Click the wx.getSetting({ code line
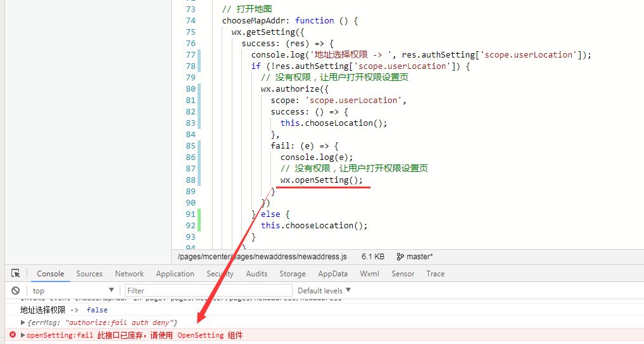The width and height of the screenshot is (644, 344). click(x=268, y=32)
